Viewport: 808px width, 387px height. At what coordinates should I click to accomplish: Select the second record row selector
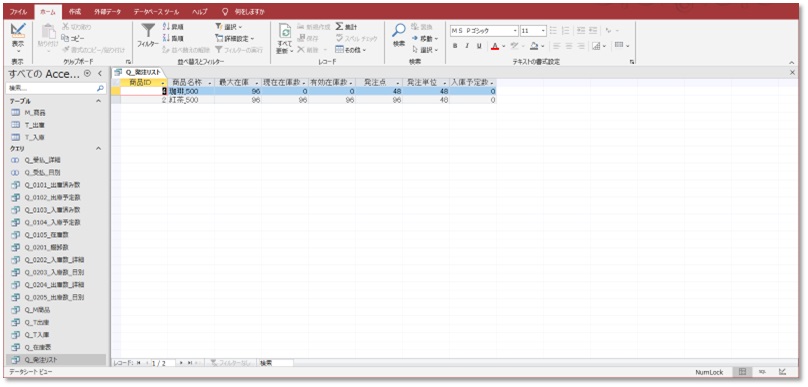[x=116, y=100]
